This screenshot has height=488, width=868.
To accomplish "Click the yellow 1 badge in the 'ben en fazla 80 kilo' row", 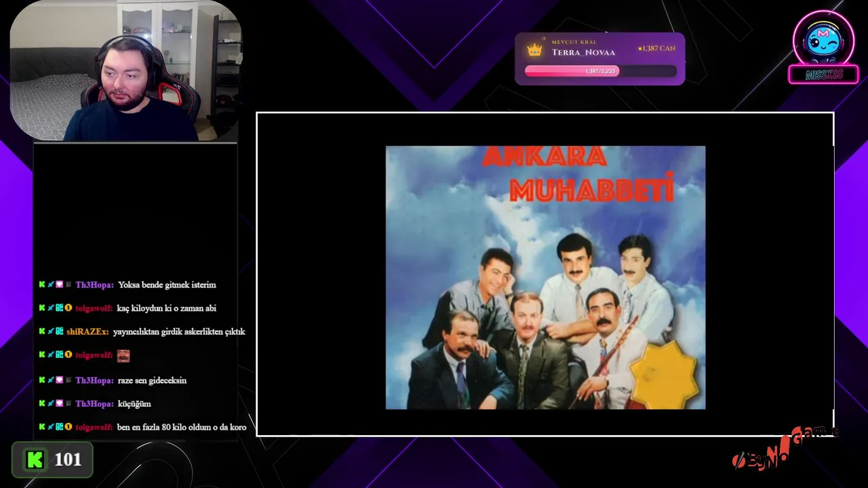I will 68,427.
